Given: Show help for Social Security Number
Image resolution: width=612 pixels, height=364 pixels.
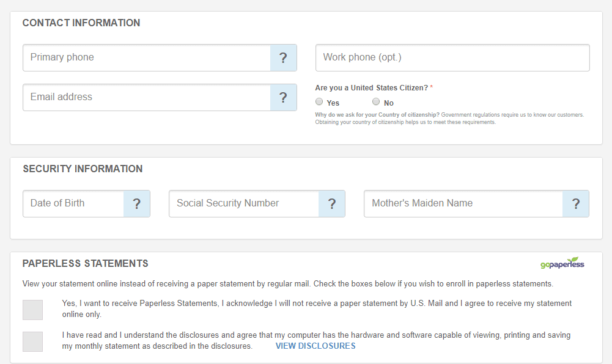Looking at the screenshot, I should tap(331, 204).
